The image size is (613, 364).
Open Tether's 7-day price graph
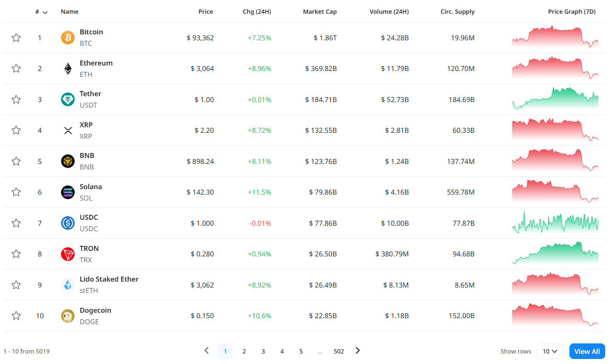(x=555, y=99)
